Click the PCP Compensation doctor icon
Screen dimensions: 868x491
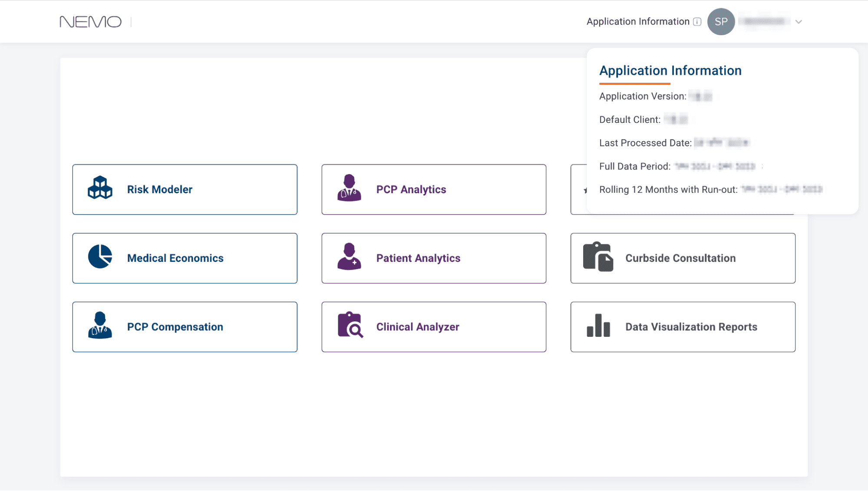tap(100, 325)
